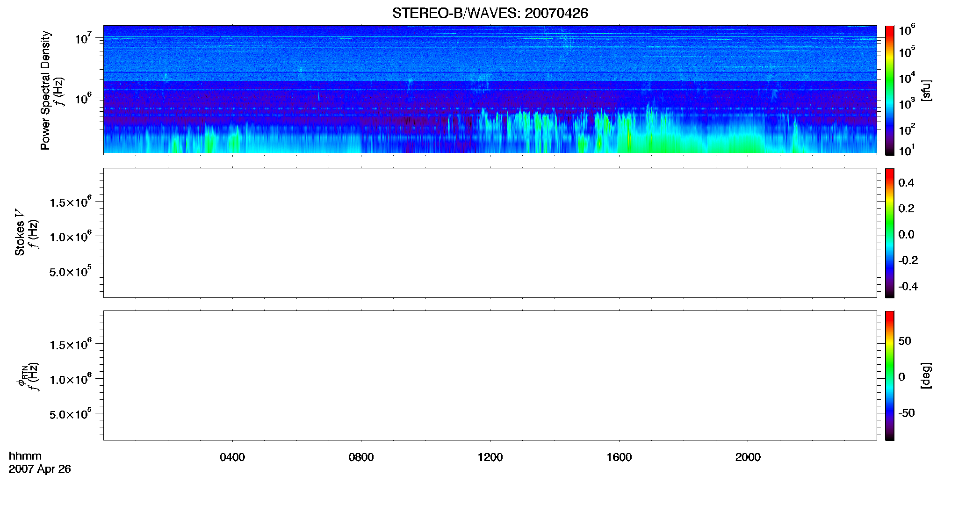Click the power spectral density colorbar
The height and width of the screenshot is (505, 980).
(890, 90)
